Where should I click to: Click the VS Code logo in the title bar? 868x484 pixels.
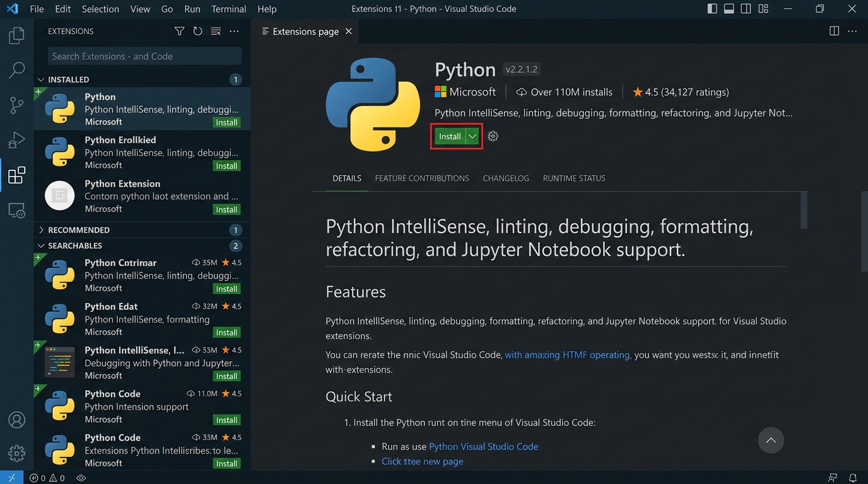point(12,9)
